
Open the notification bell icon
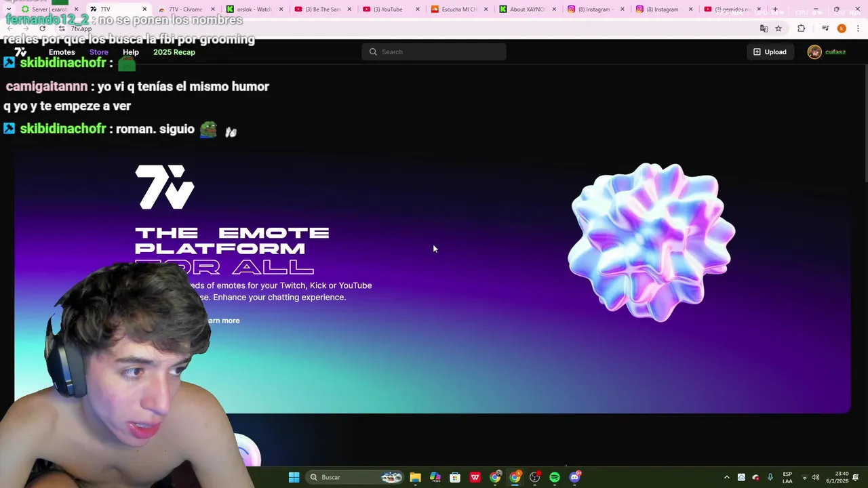click(856, 477)
